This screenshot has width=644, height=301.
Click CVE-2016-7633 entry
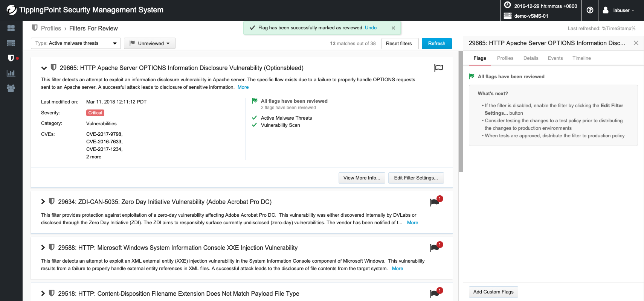[x=104, y=141]
